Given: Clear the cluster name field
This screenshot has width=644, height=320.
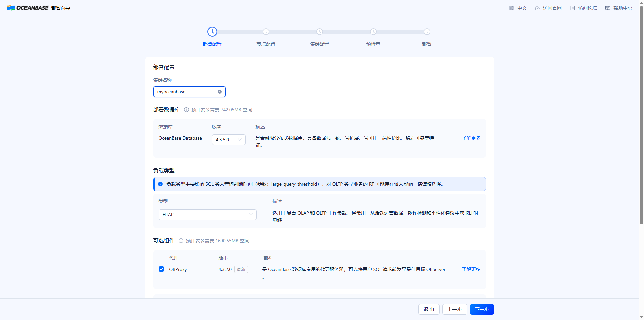Looking at the screenshot, I should (220, 92).
